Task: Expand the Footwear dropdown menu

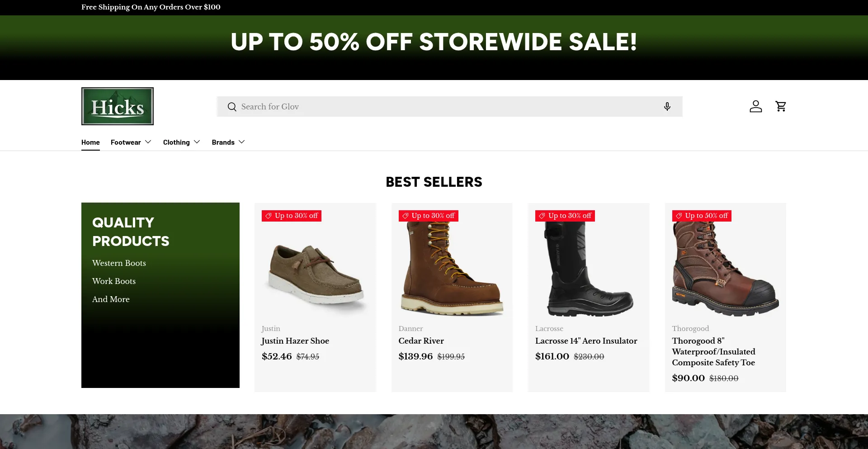Action: (x=131, y=142)
